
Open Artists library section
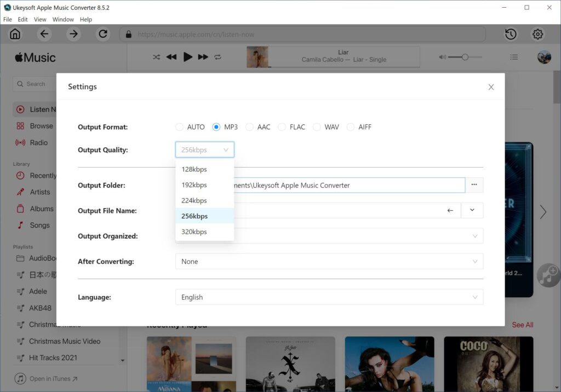click(33, 192)
